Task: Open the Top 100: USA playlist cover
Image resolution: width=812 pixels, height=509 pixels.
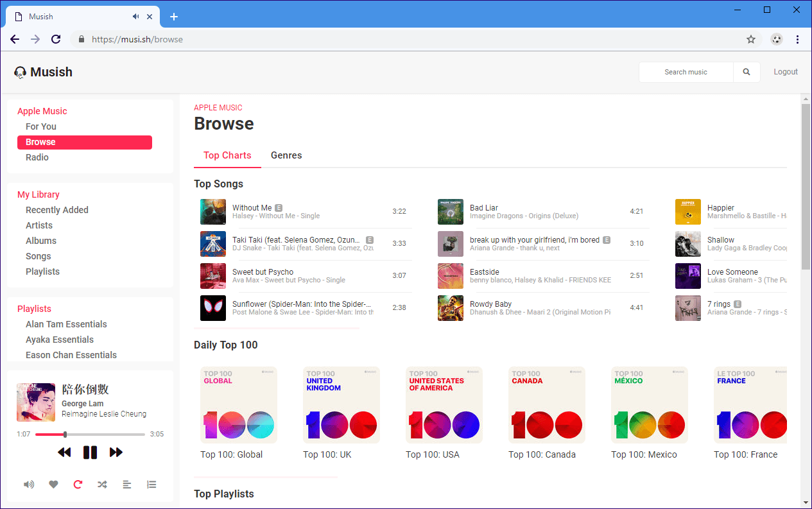Action: click(444, 405)
